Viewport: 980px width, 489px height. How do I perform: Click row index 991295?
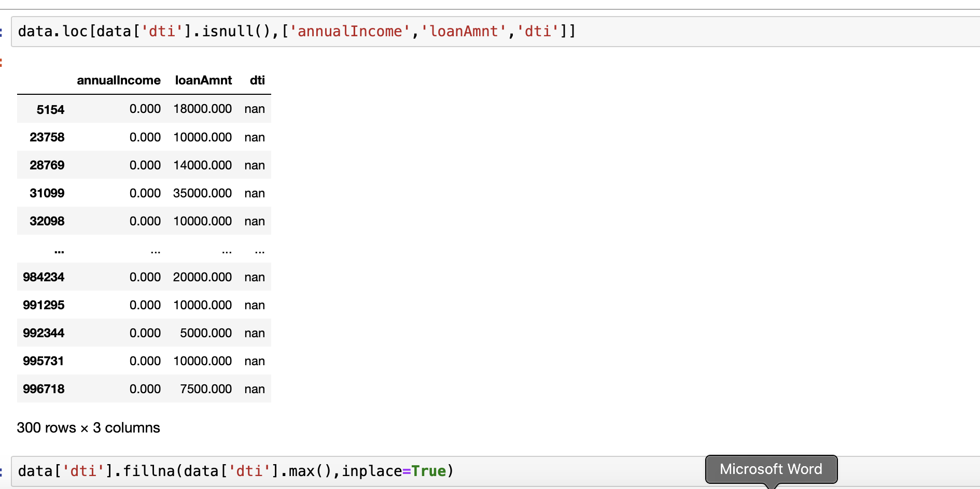[x=44, y=305]
